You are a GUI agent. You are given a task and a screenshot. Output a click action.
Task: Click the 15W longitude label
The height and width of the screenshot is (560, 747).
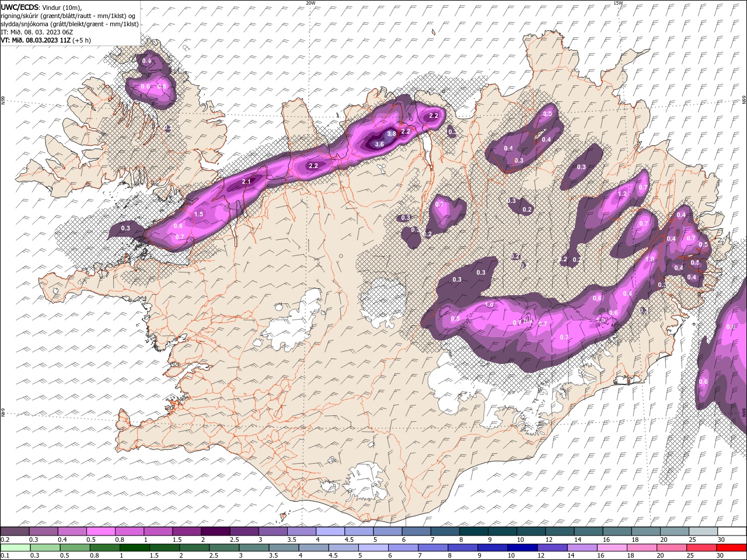618,3
